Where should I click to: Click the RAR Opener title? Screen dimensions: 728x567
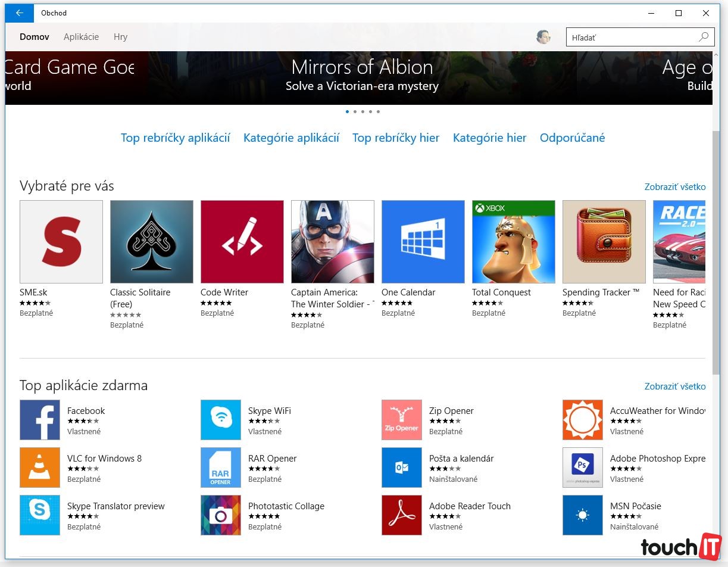(273, 459)
